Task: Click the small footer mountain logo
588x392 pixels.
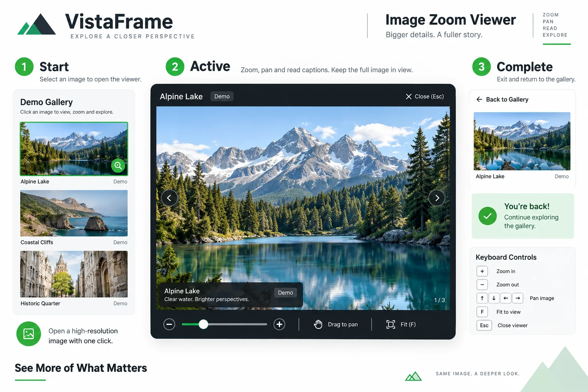Action: click(413, 376)
